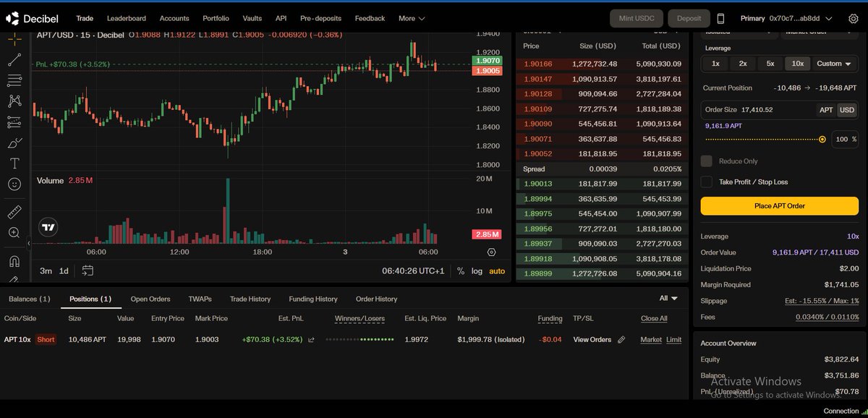This screenshot has height=418, width=868.
Task: Switch to TWAPs tab
Action: click(200, 299)
